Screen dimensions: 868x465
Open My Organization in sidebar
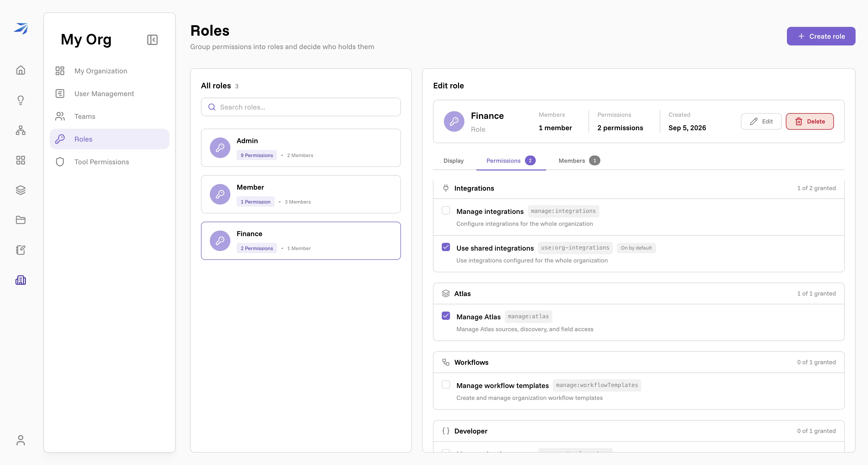click(x=109, y=71)
